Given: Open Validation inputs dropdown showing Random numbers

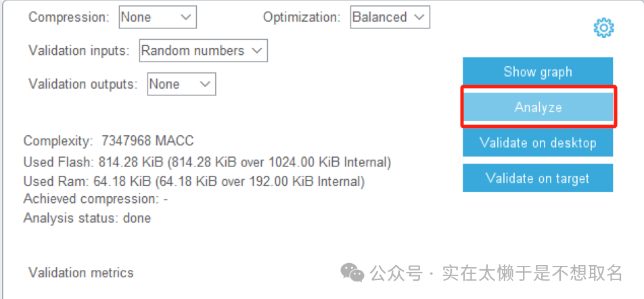Looking at the screenshot, I should click(x=203, y=51).
